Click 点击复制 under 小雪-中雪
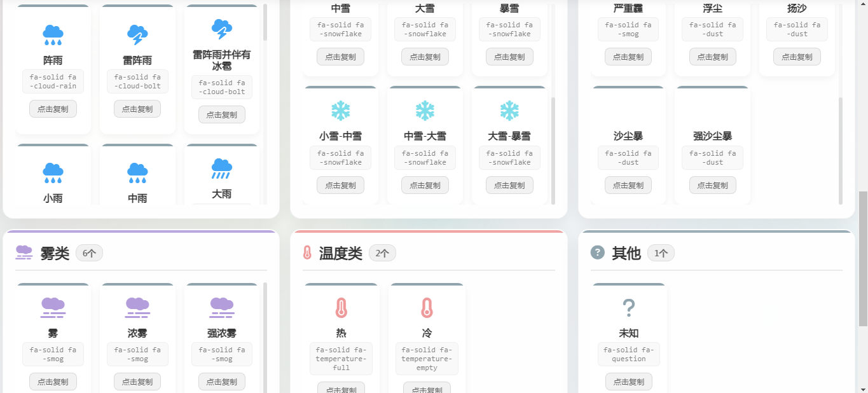The height and width of the screenshot is (393, 868). tap(341, 185)
